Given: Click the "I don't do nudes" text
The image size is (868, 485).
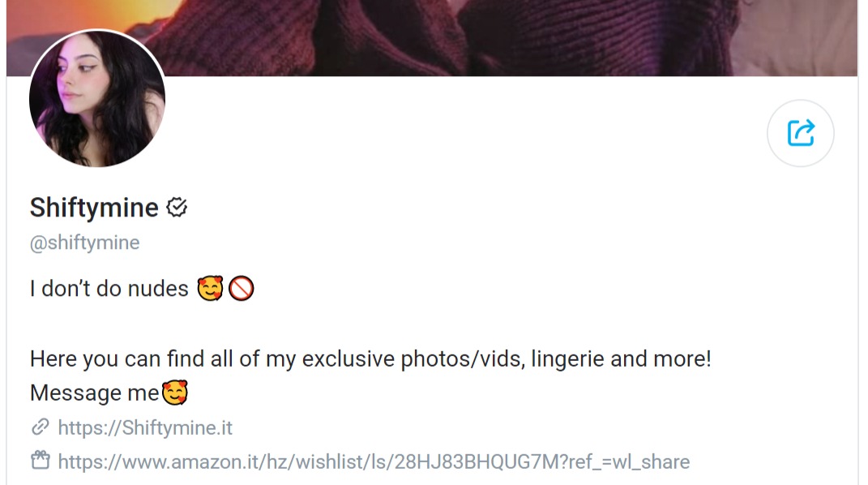Looking at the screenshot, I should coord(109,289).
